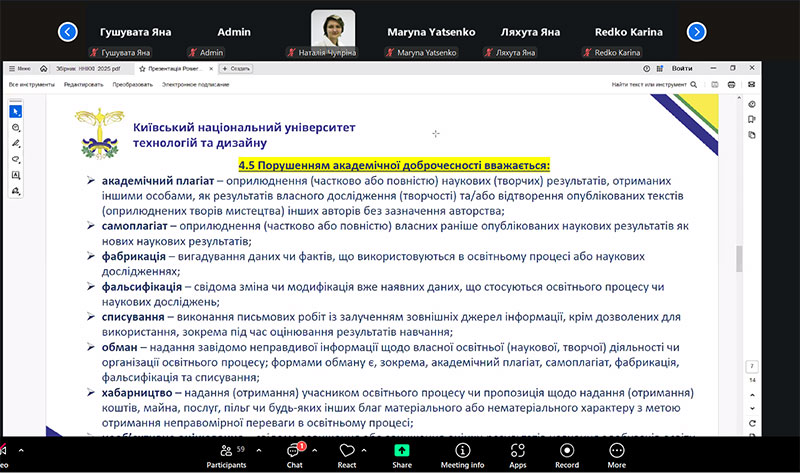Open the Все инструменты menu
This screenshot has width=800, height=473.
tap(28, 85)
